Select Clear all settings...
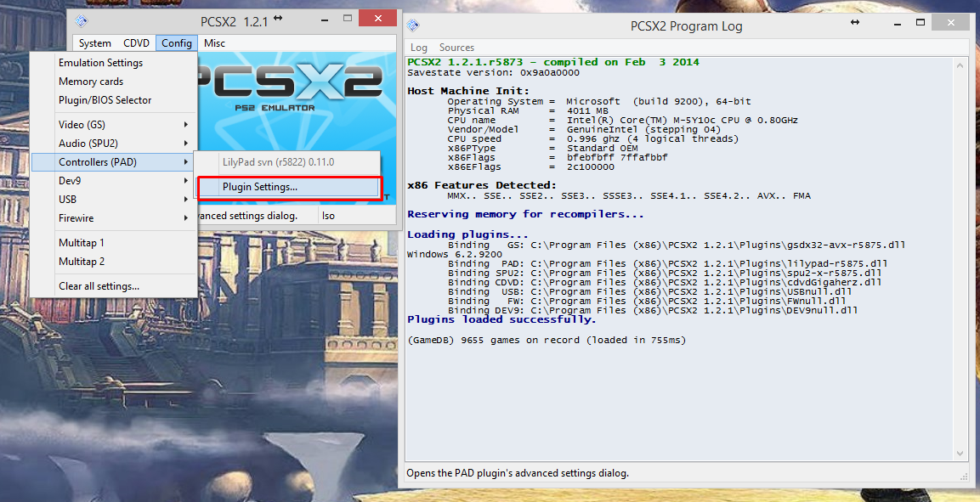The height and width of the screenshot is (502, 980). tap(114, 286)
